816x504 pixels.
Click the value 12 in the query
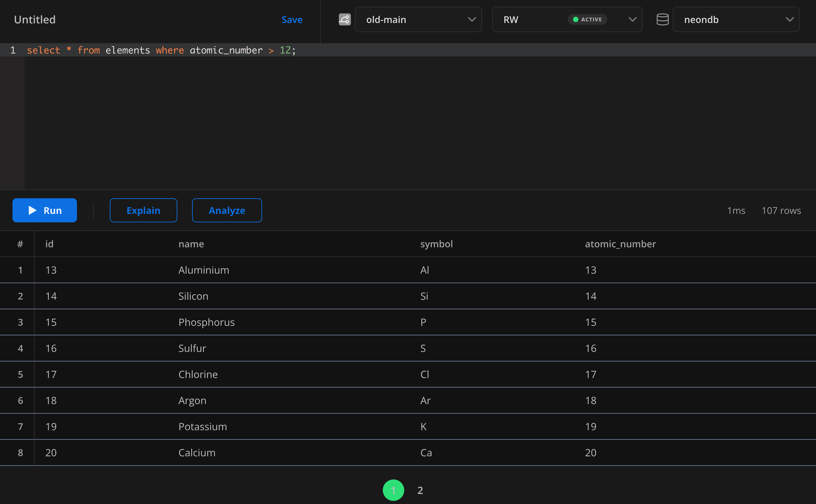point(285,50)
